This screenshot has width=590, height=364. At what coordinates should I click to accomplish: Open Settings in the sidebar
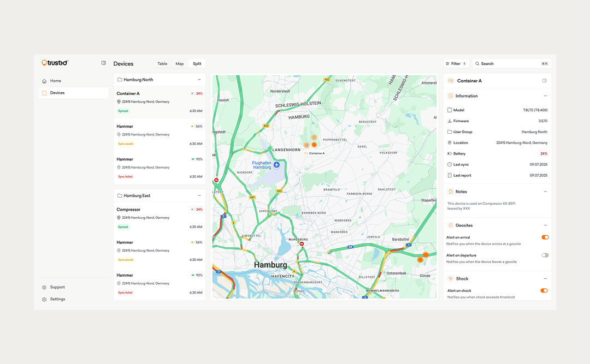73,299
